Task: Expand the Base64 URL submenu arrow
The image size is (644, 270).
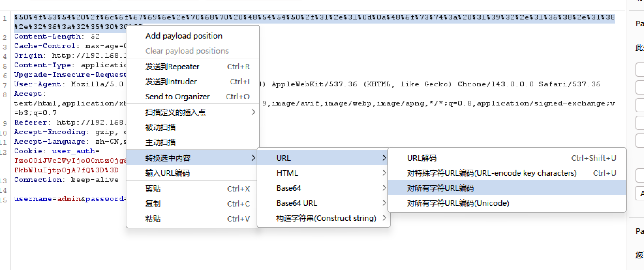Action: [384, 203]
